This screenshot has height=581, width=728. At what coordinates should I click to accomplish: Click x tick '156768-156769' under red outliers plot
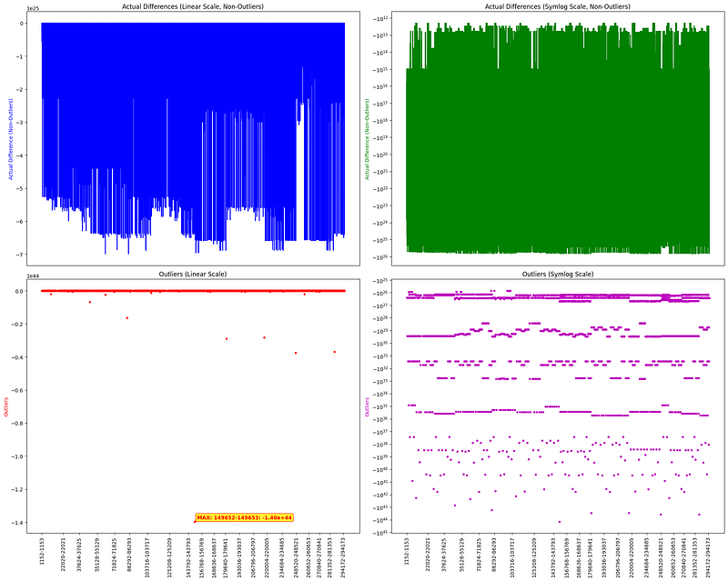[201, 556]
